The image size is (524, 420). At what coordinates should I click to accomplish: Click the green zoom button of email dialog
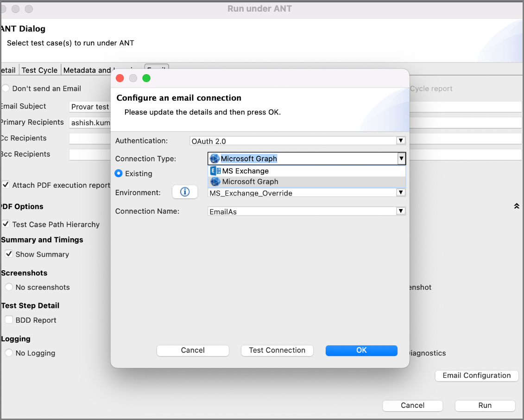click(146, 78)
